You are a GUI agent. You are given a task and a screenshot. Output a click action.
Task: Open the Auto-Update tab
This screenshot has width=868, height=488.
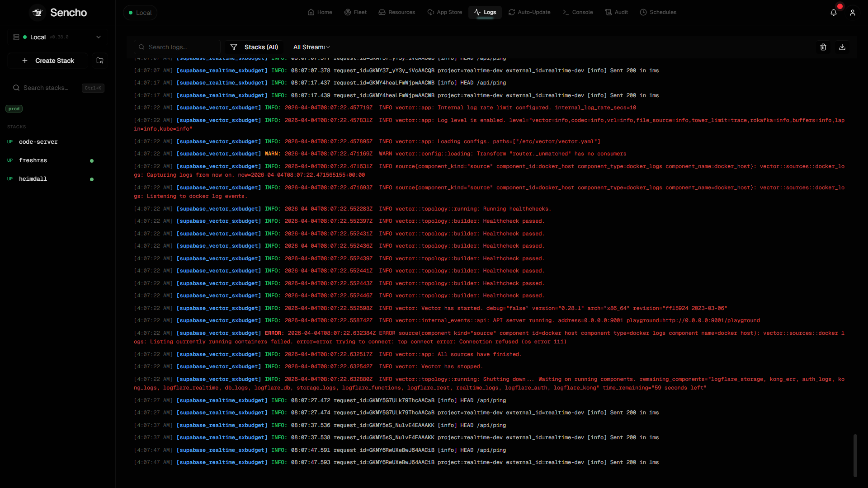[x=529, y=12]
